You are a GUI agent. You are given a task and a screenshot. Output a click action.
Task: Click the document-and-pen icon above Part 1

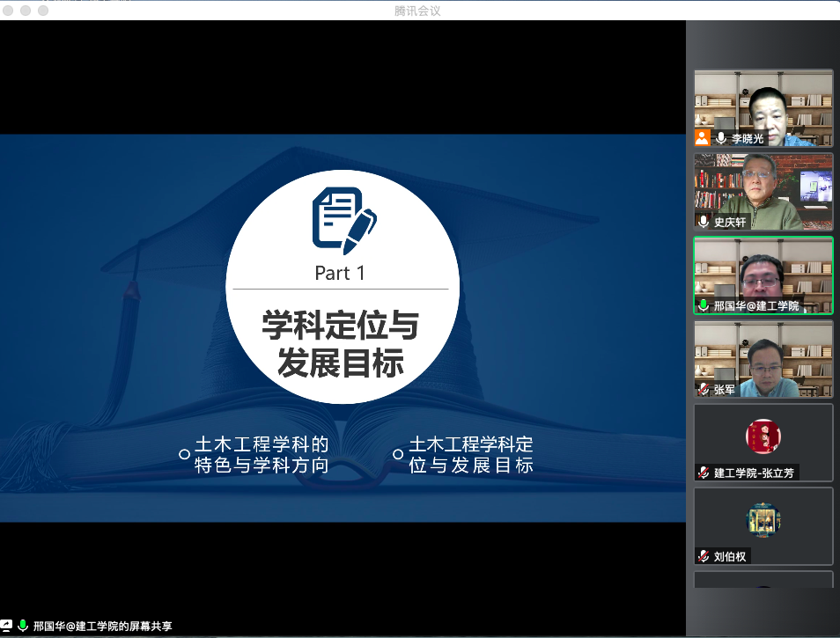(343, 219)
